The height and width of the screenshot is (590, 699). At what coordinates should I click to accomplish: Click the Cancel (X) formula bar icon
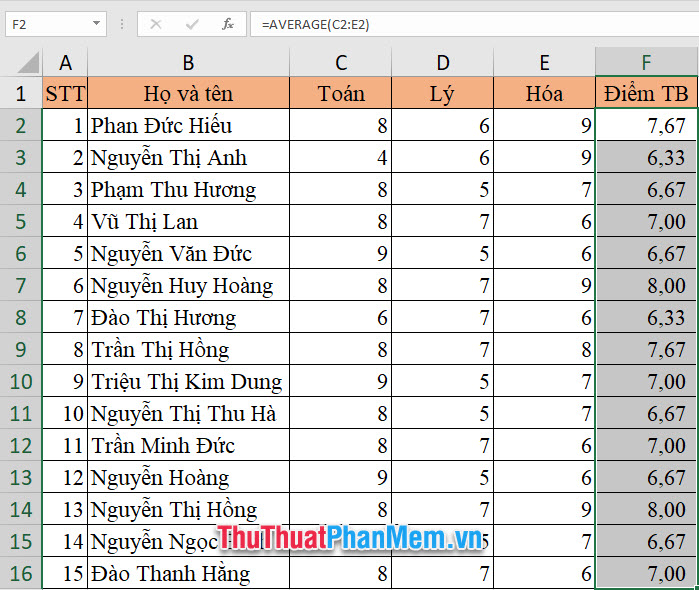click(x=156, y=24)
